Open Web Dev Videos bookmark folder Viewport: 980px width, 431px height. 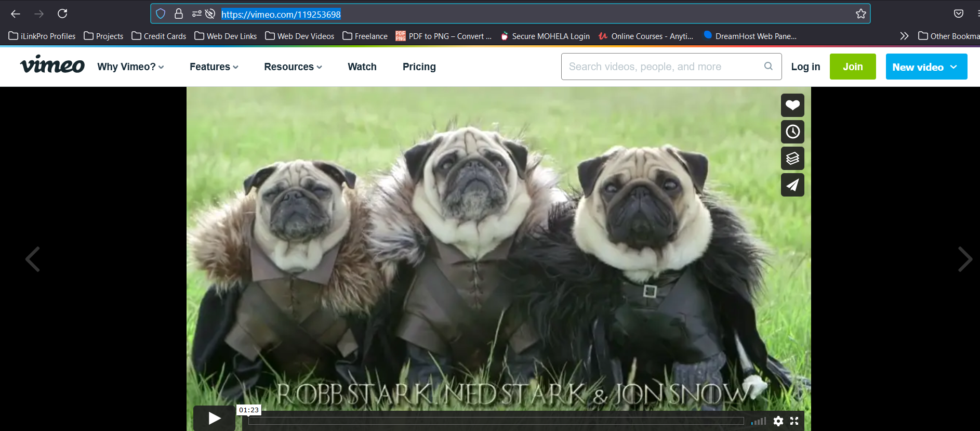click(300, 36)
